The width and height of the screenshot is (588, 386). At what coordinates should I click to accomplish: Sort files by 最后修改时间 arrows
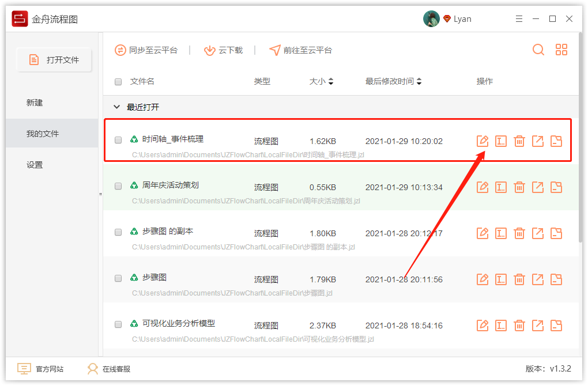pyautogui.click(x=419, y=81)
